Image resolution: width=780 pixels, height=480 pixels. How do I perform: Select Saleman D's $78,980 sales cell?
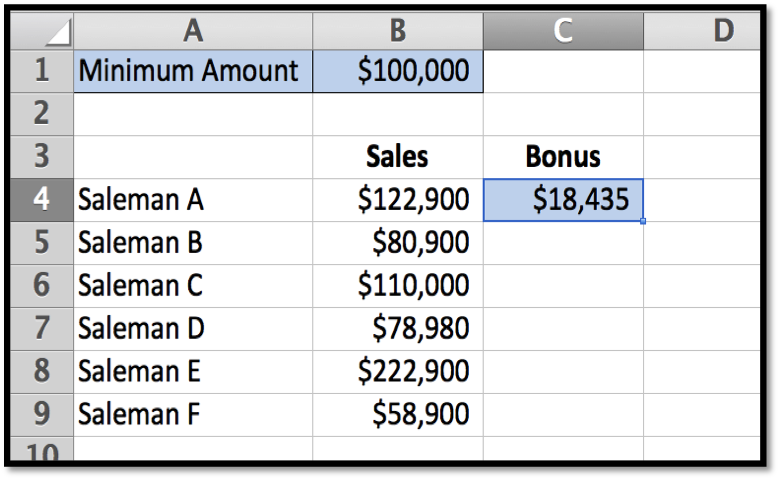pyautogui.click(x=397, y=327)
